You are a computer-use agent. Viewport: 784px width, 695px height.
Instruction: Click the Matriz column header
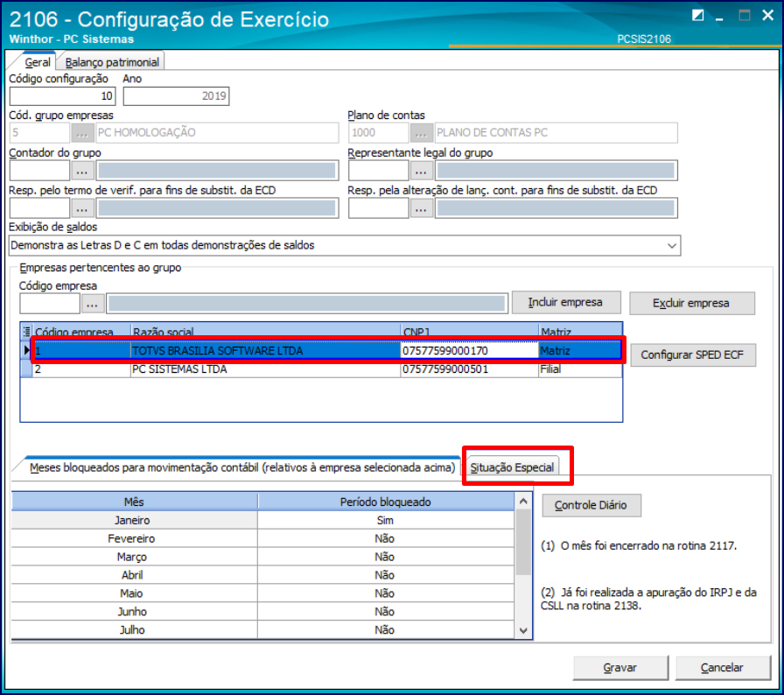580,332
